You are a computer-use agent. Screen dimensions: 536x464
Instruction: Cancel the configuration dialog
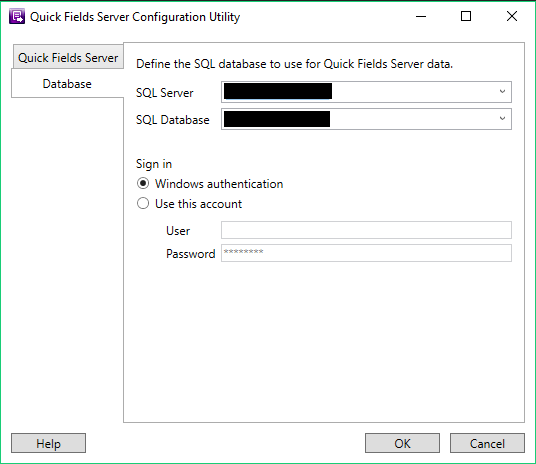click(x=487, y=443)
